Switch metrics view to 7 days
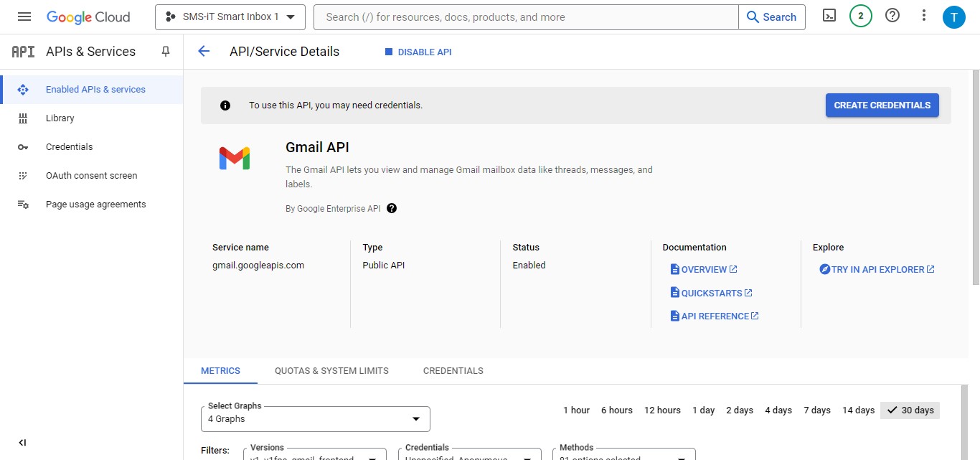Screen dimensions: 980x460 pyautogui.click(x=816, y=410)
